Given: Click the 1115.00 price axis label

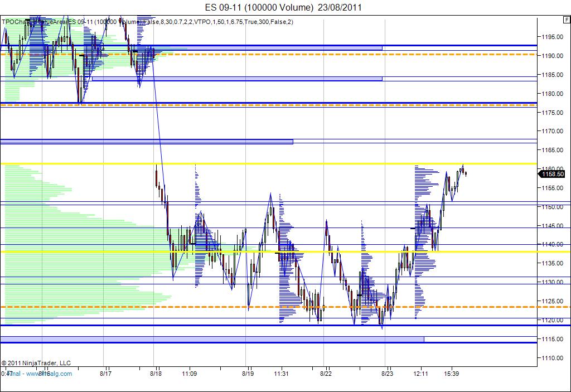Looking at the screenshot, I should click(553, 339).
